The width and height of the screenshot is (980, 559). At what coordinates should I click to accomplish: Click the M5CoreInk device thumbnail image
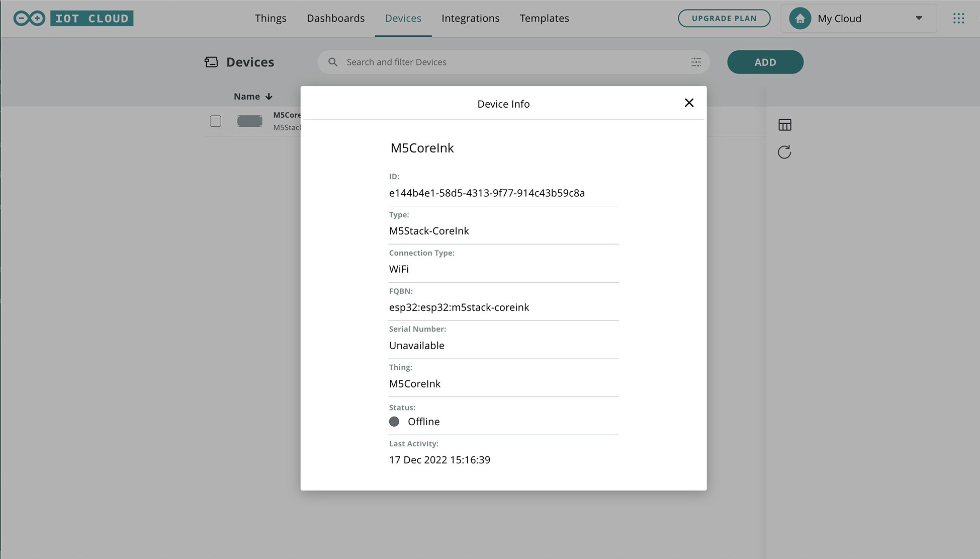tap(249, 121)
